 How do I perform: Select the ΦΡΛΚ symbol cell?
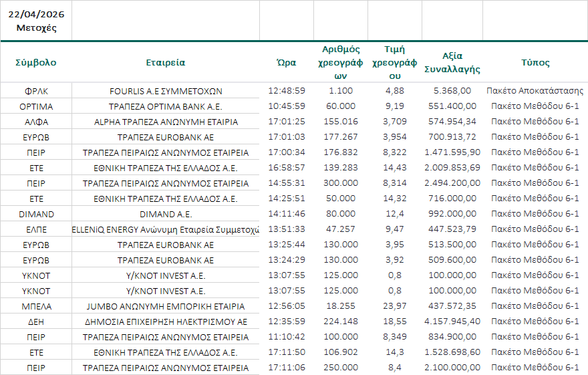pos(36,91)
